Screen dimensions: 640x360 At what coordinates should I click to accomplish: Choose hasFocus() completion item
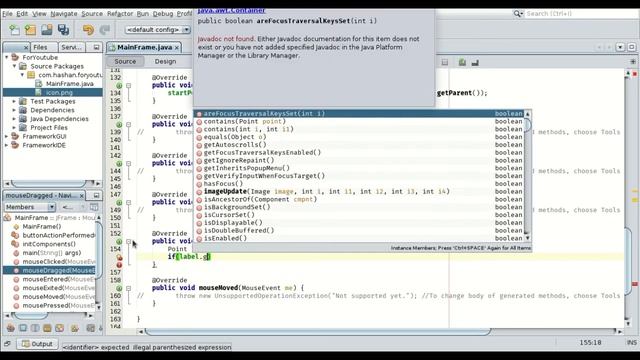click(x=359, y=184)
